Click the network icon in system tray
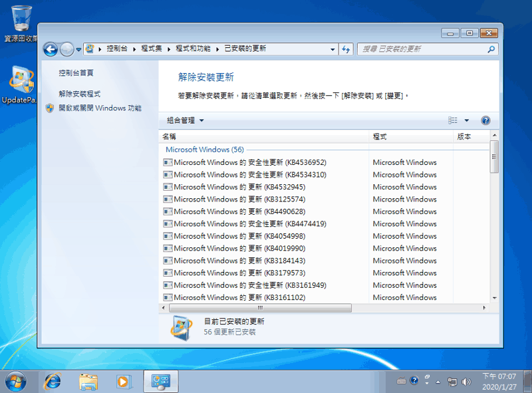The width and height of the screenshot is (532, 393). [452, 382]
